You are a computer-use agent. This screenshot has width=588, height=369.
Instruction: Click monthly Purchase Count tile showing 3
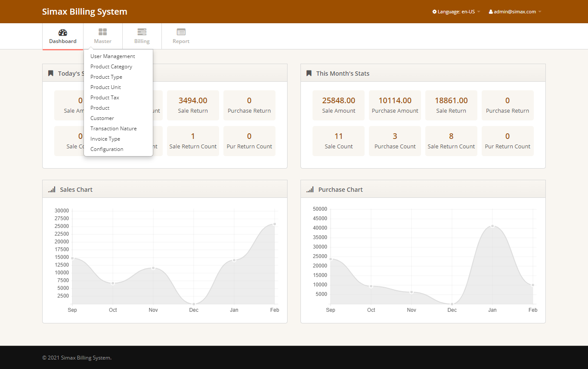click(x=395, y=141)
